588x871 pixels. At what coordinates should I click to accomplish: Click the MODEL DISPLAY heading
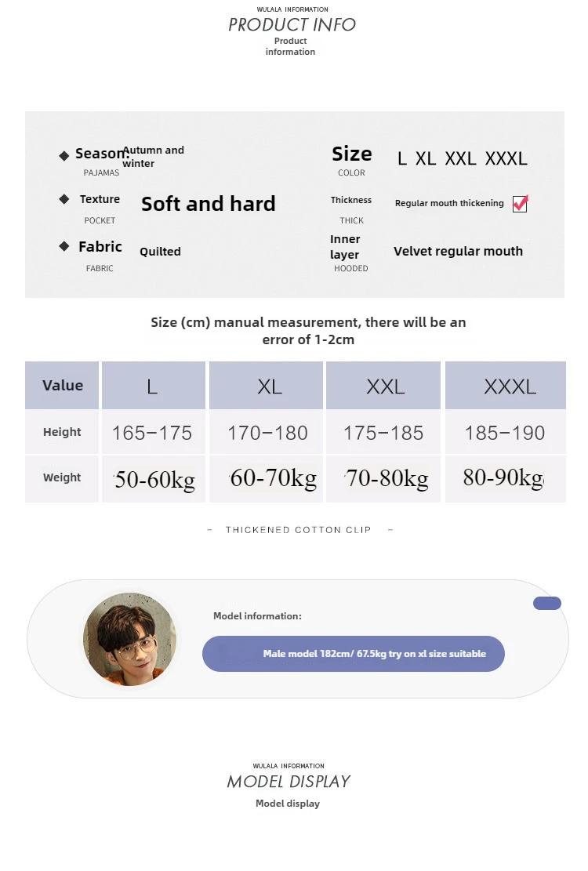289,782
